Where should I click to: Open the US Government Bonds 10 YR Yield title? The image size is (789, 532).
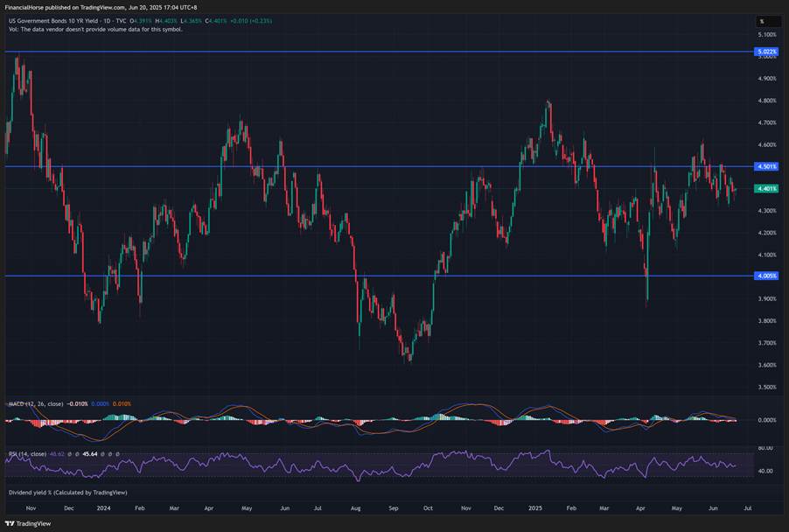point(67,21)
